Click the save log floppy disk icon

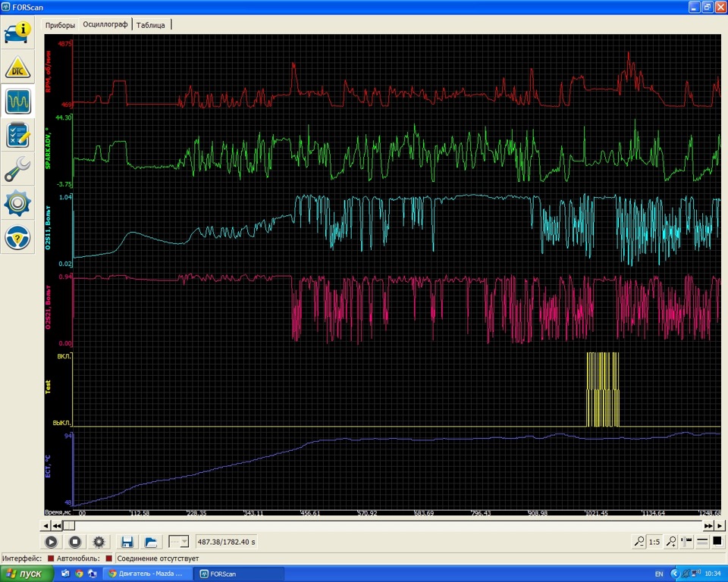[x=127, y=542]
